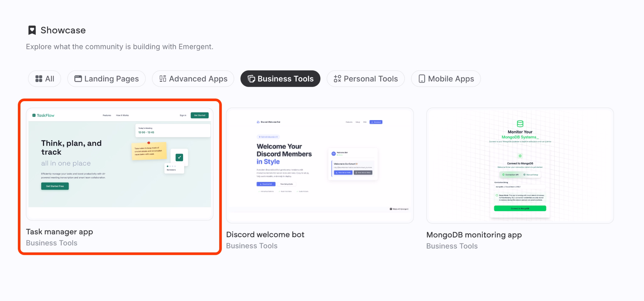Select the All filter tab
The image size is (644, 301).
[45, 79]
